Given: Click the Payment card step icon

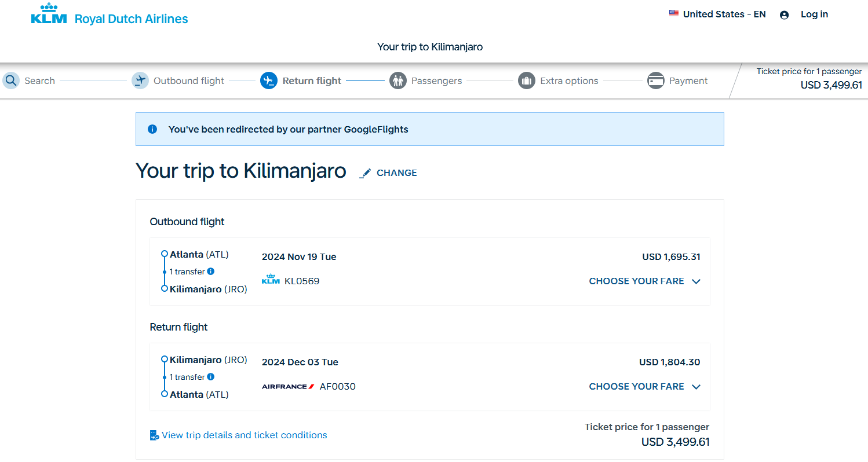Looking at the screenshot, I should [x=656, y=80].
